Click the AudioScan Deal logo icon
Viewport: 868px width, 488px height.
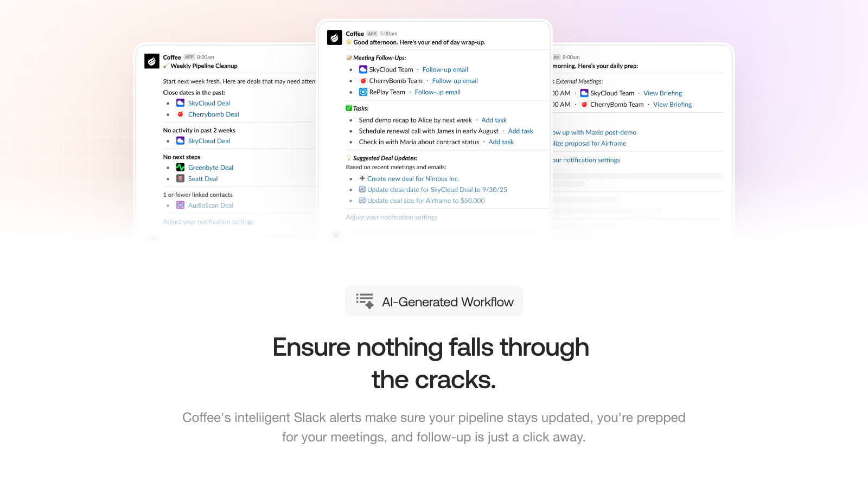(180, 205)
